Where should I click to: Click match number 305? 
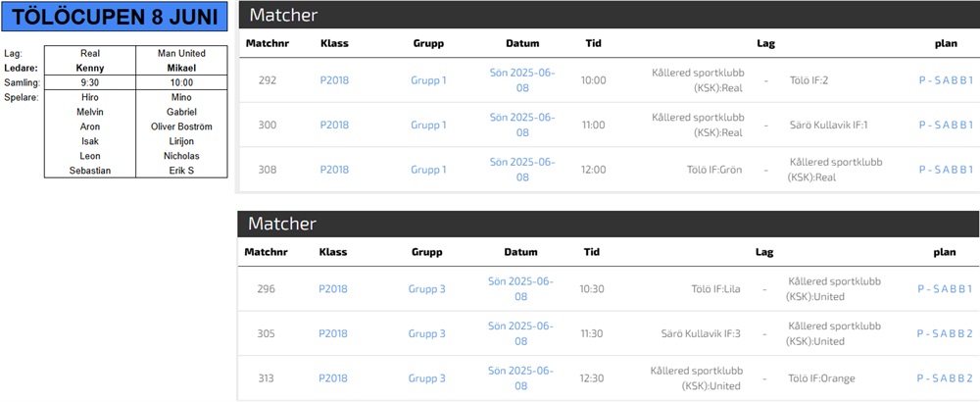tap(267, 333)
